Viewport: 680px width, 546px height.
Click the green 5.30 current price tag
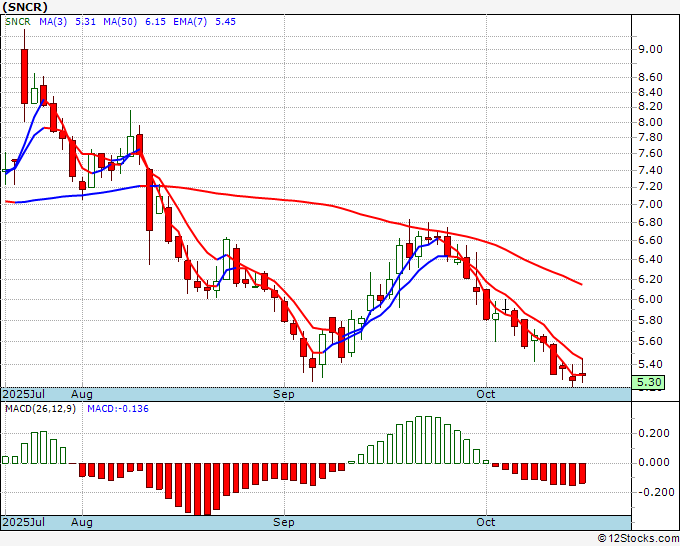pos(648,383)
